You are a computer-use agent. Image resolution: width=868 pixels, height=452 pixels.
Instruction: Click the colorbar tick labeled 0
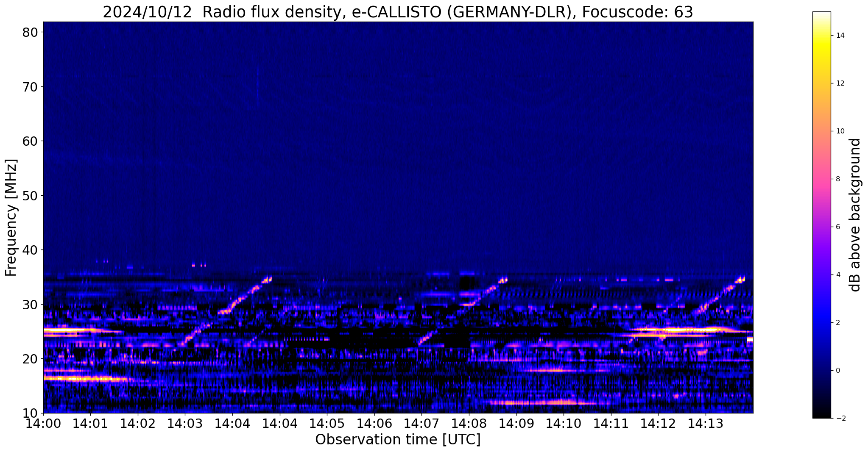pyautogui.click(x=838, y=371)
